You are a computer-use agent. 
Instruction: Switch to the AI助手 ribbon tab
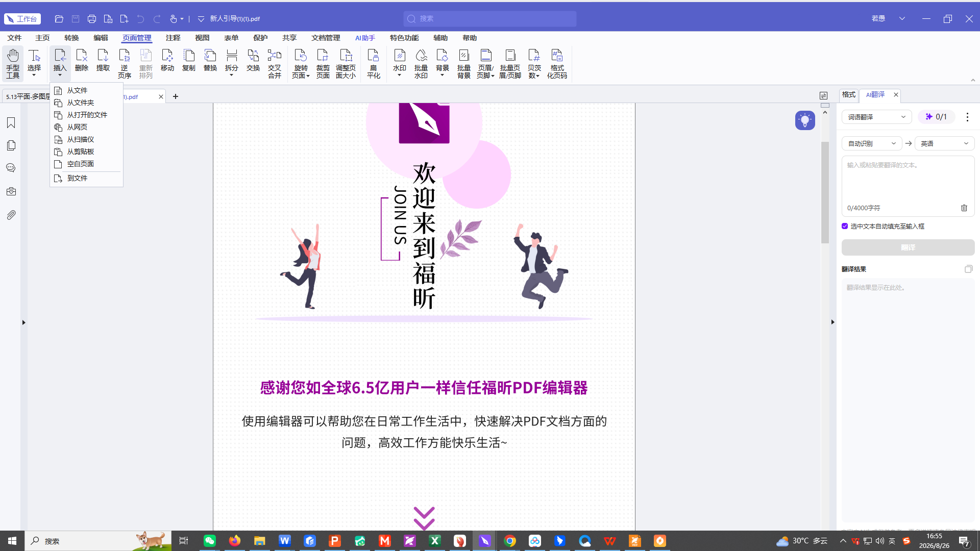pos(365,38)
